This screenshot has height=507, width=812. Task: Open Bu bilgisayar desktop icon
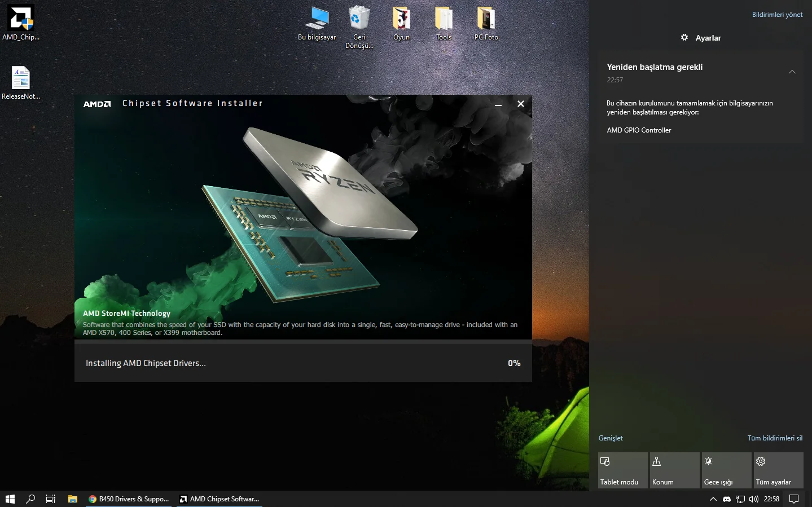point(317,23)
